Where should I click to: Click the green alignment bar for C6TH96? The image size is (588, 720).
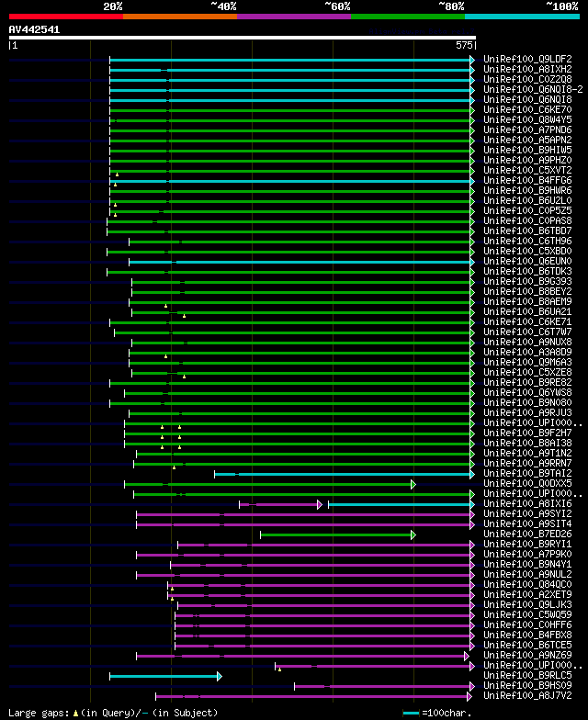coord(301,242)
